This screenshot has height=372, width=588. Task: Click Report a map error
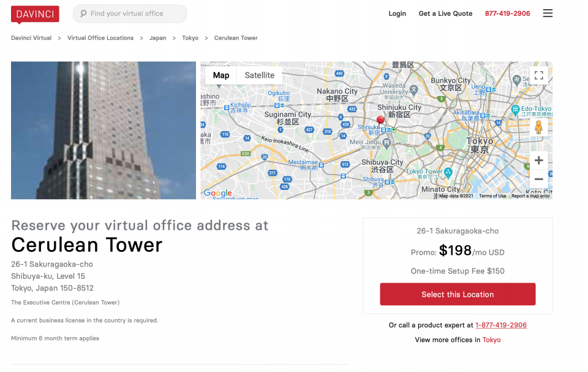(x=530, y=196)
